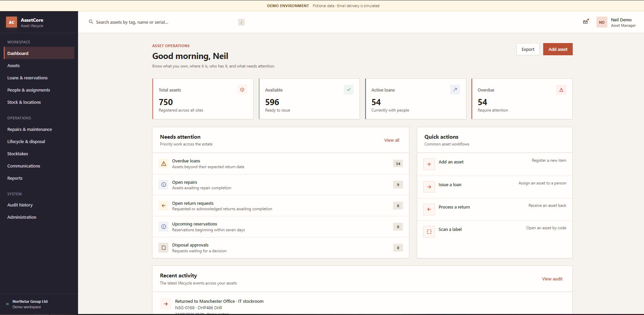Image resolution: width=644 pixels, height=315 pixels.
Task: Click the Northstar Group Ltd workspace switcher
Action: pos(39,304)
